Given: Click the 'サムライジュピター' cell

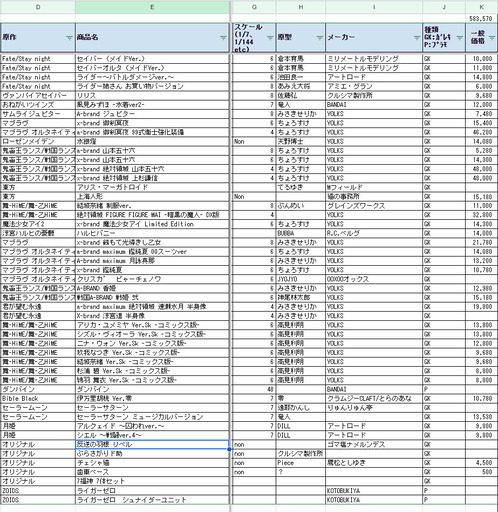Looking at the screenshot, I should (x=38, y=114).
